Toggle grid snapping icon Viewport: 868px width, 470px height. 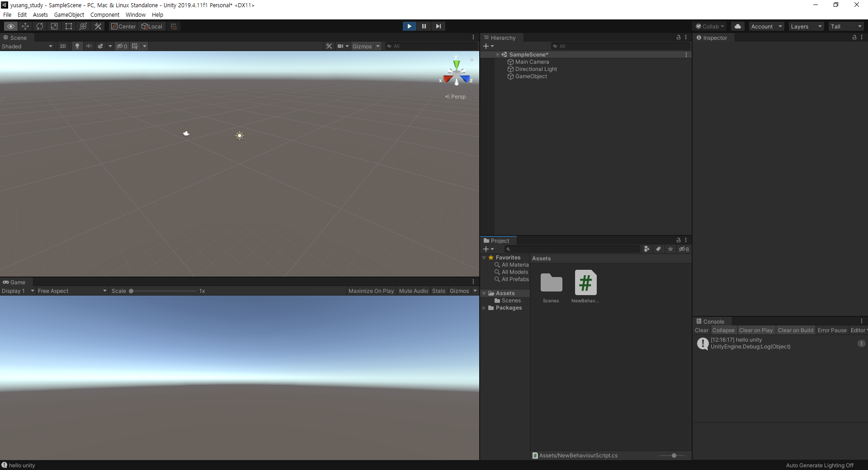tap(174, 26)
